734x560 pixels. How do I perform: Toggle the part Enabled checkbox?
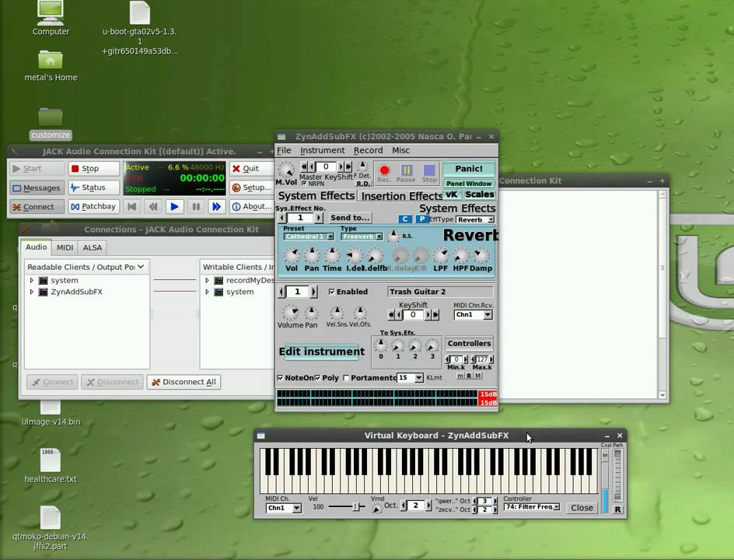(331, 292)
